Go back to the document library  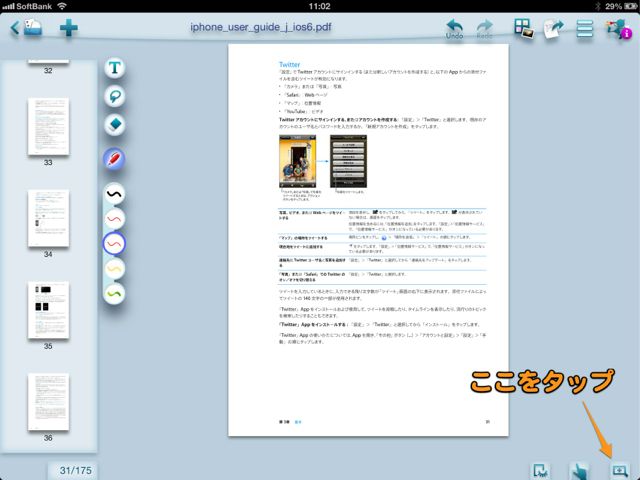[x=27, y=28]
